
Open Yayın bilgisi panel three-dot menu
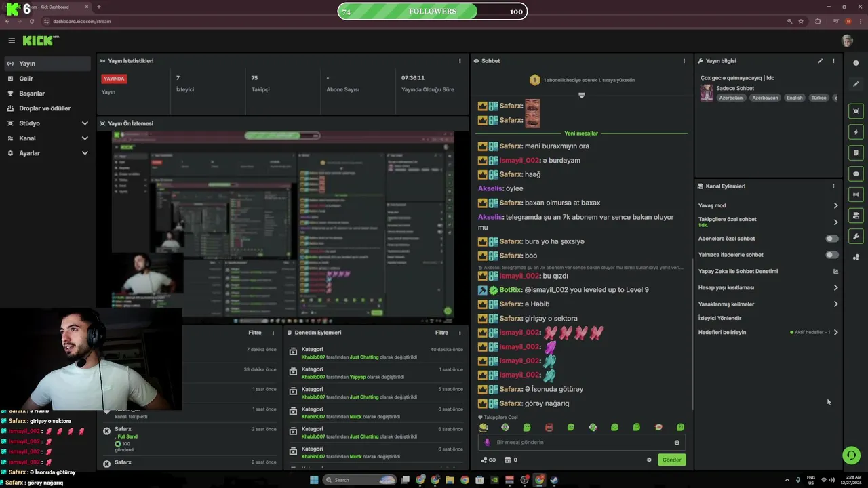click(x=833, y=61)
